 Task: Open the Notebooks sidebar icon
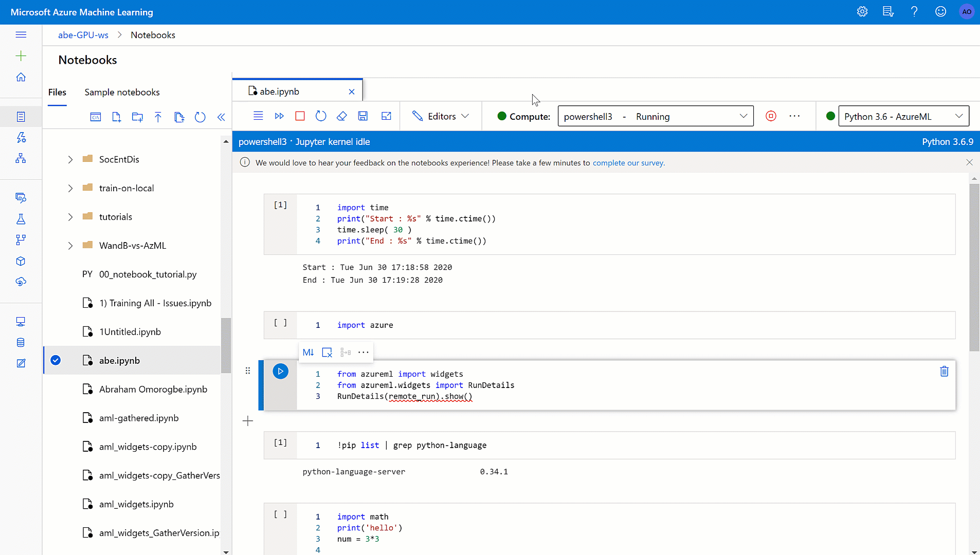pyautogui.click(x=21, y=117)
